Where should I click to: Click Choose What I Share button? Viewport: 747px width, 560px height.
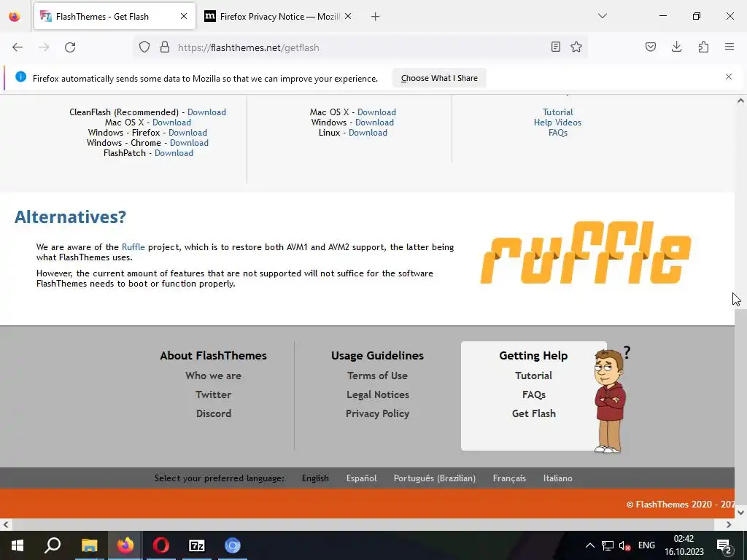(x=439, y=78)
